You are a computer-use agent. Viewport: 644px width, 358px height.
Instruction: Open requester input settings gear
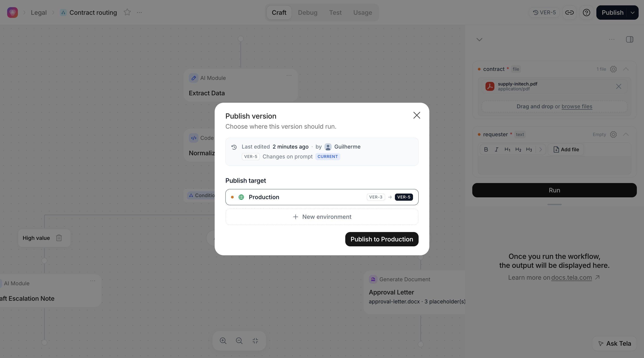pos(613,134)
